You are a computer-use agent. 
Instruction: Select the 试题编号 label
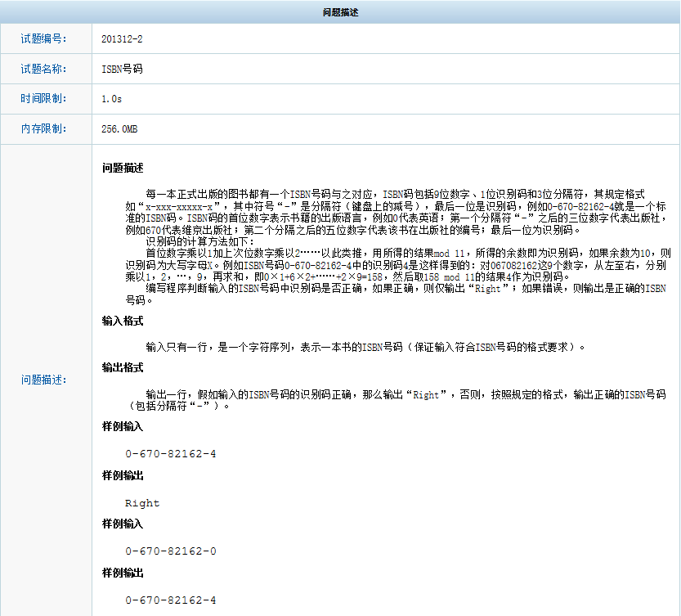[x=43, y=38]
